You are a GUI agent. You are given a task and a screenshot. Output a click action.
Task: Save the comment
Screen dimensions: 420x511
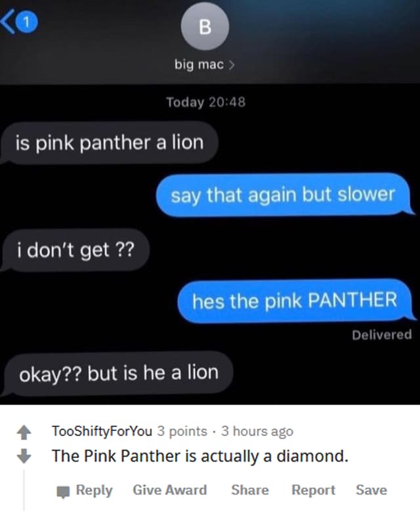[x=371, y=490]
